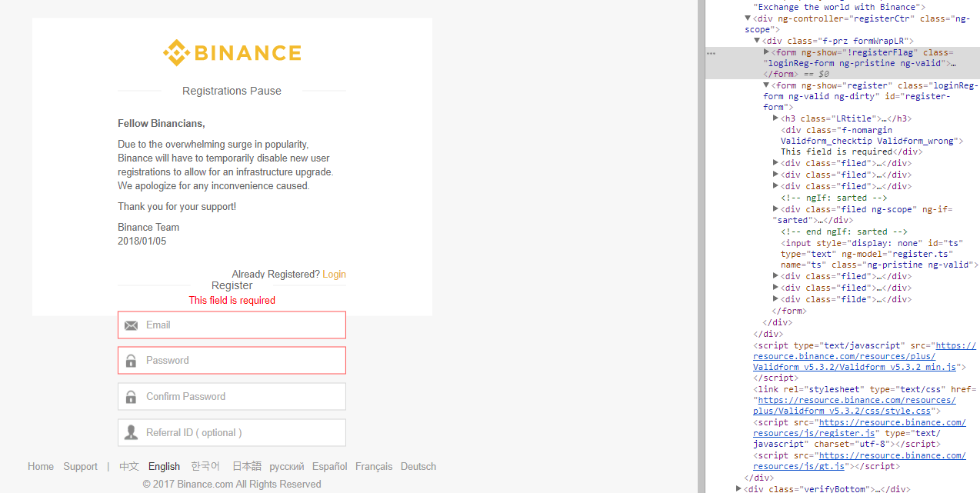Click the padlock icon in Password field
This screenshot has width=980, height=493.
coord(131,361)
